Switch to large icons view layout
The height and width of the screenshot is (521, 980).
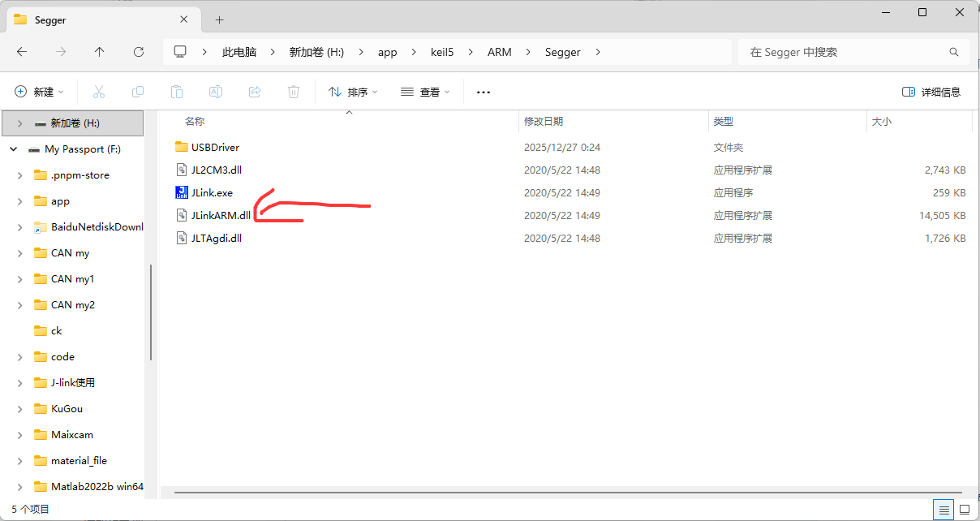click(963, 510)
